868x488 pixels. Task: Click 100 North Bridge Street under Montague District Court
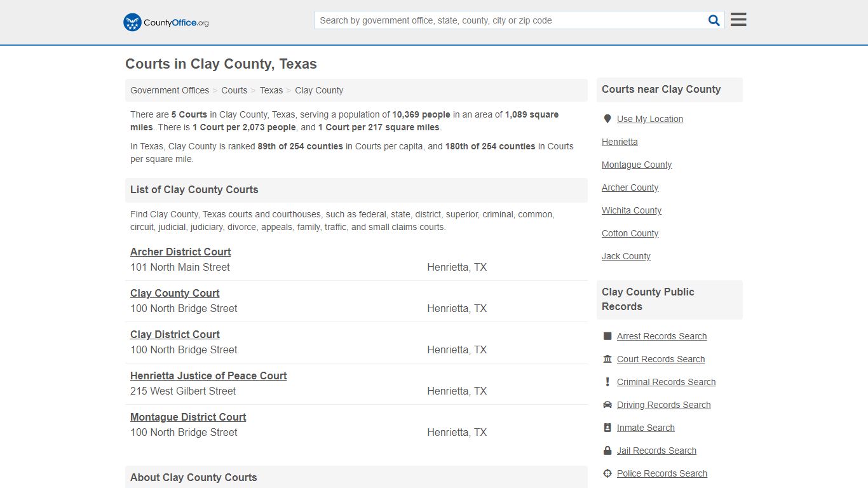click(184, 432)
